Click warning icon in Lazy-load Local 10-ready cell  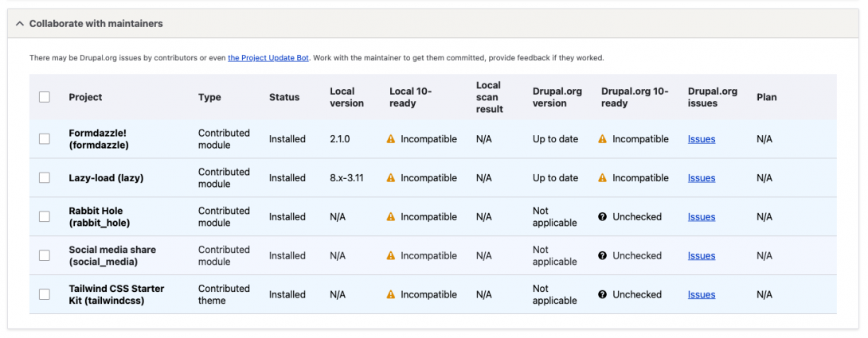click(x=391, y=178)
